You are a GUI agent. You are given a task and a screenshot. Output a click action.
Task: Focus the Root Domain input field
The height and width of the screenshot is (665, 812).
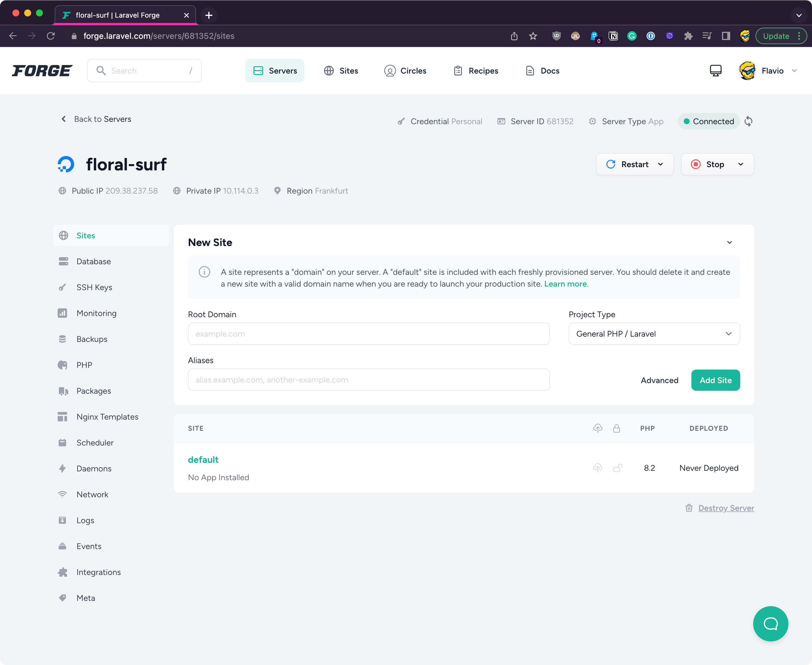(x=368, y=334)
